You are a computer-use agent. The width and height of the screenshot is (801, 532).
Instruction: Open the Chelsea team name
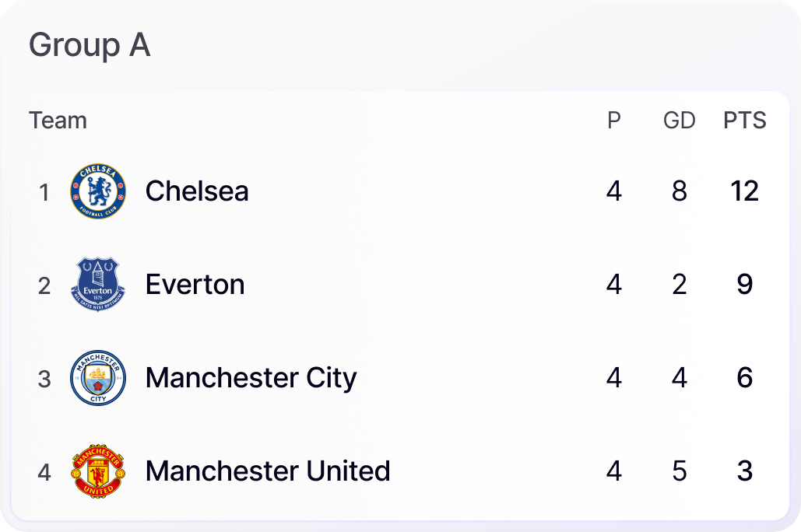point(197,191)
